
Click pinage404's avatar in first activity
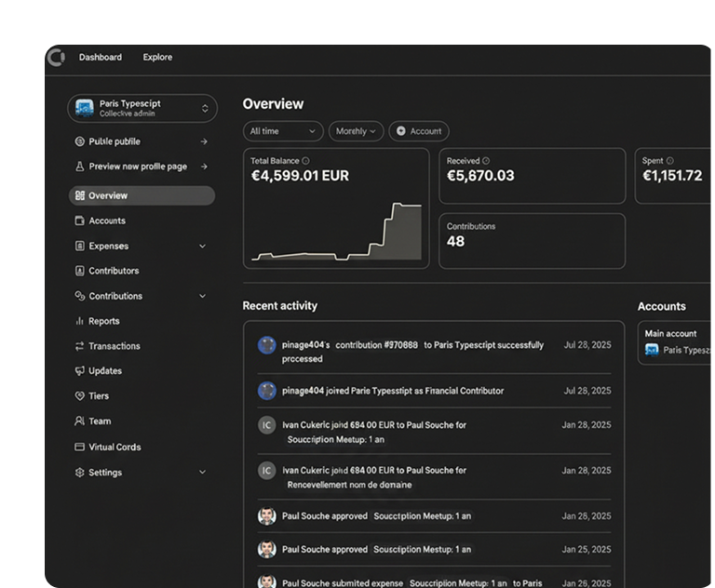[x=267, y=345]
